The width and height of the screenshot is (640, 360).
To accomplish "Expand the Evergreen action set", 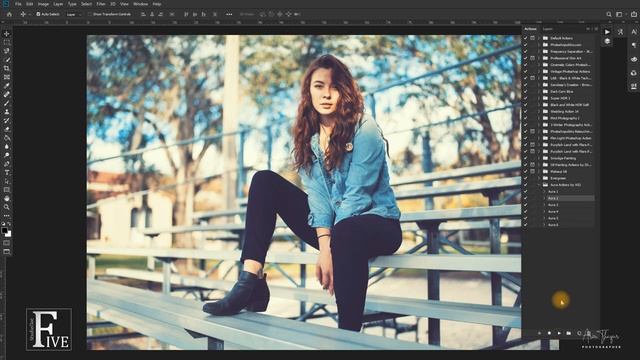I will pos(539,178).
